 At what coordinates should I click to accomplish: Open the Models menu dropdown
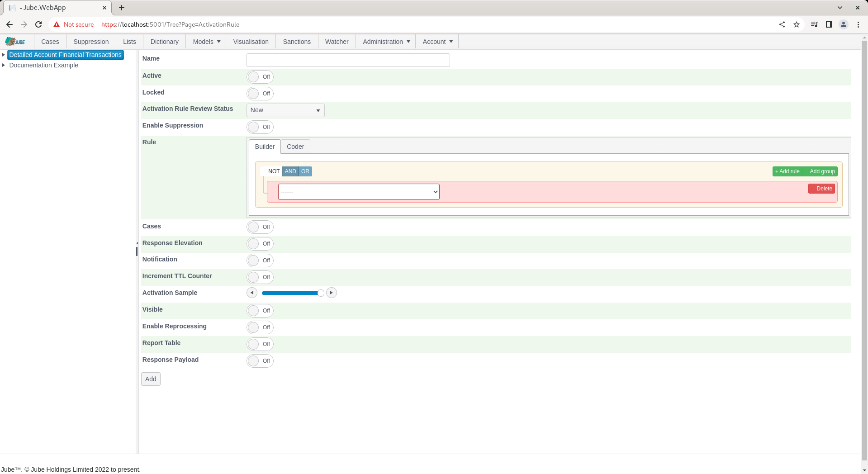click(x=206, y=42)
